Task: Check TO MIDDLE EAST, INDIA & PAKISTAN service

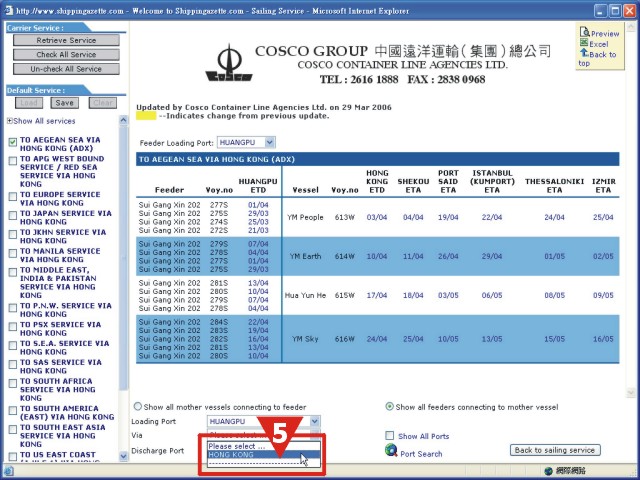Action: tap(13, 272)
